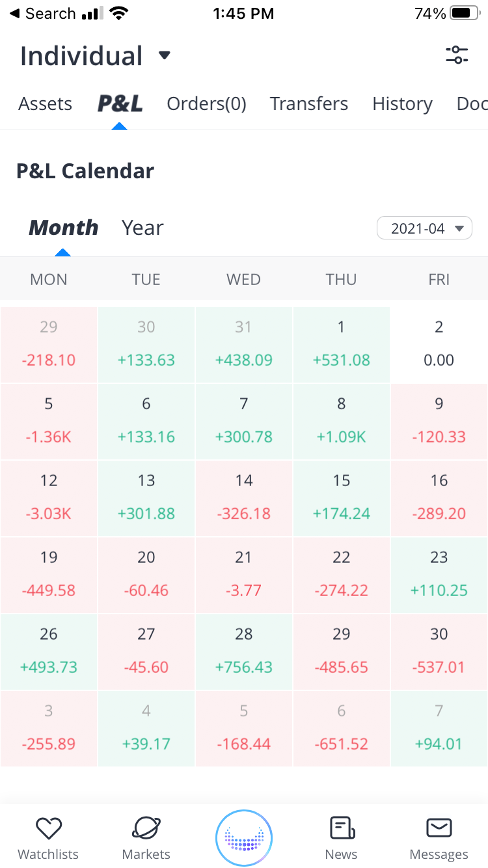Select April 8 cell showing +1.09K
488x868 pixels.
(x=342, y=422)
